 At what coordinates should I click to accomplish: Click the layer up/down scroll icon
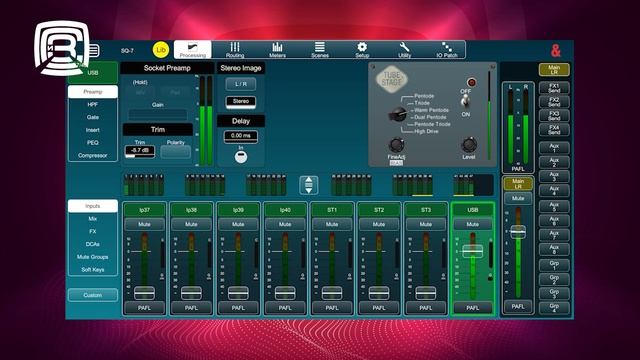(x=309, y=185)
